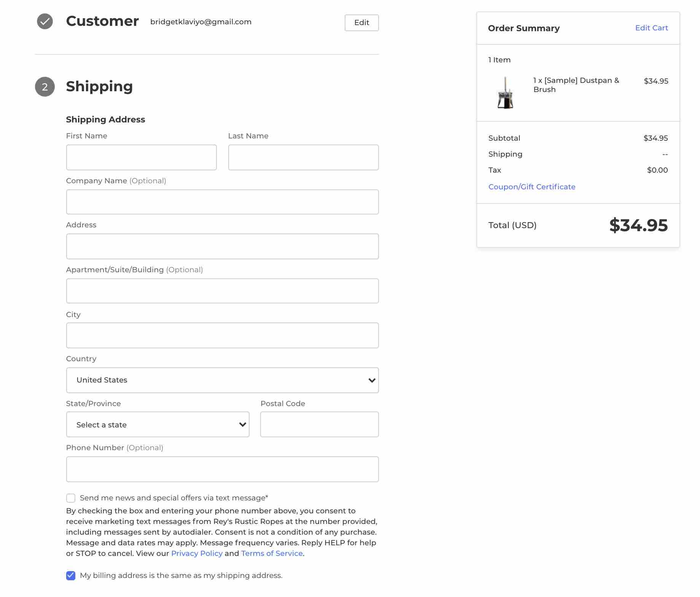Click the Shipping step number 2 circle
Viewport: 700px width, 597px height.
click(45, 87)
